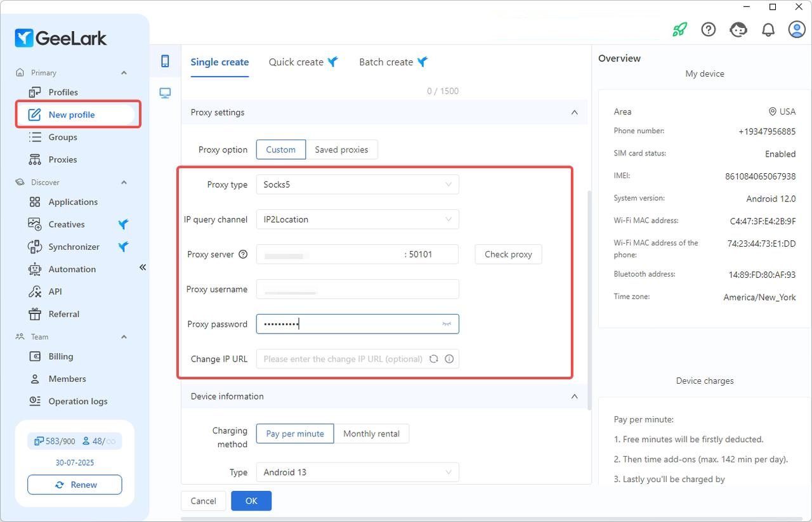Select the Custom proxy option

(280, 150)
